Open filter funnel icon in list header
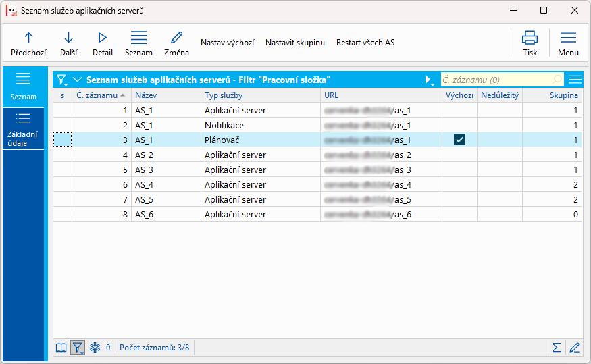The image size is (591, 364). click(61, 80)
